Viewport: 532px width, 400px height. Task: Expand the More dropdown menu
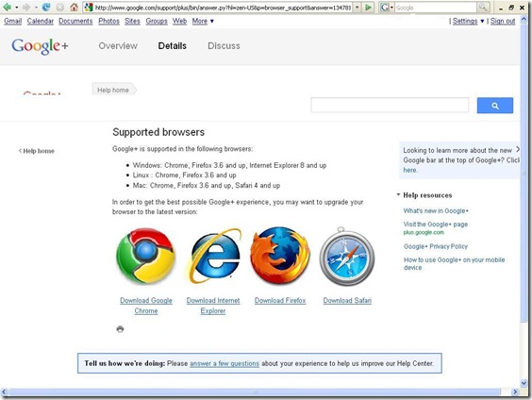pyautogui.click(x=203, y=21)
